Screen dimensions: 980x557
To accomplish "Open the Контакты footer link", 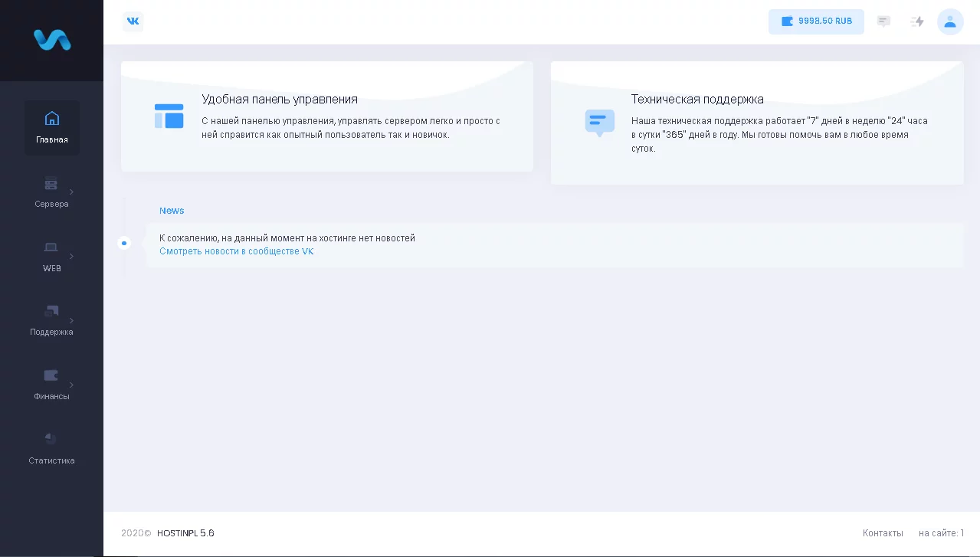I will [883, 533].
